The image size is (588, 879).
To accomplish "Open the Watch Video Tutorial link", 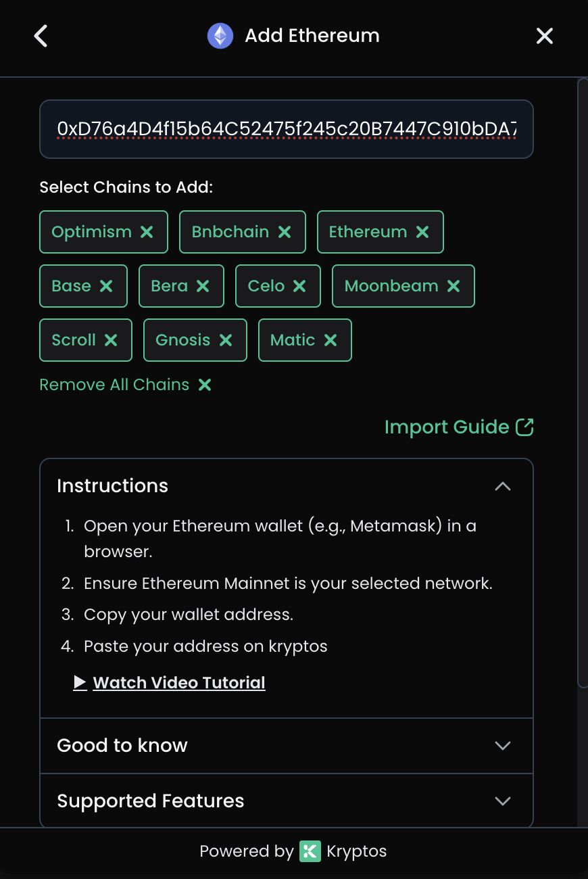I will pyautogui.click(x=178, y=682).
